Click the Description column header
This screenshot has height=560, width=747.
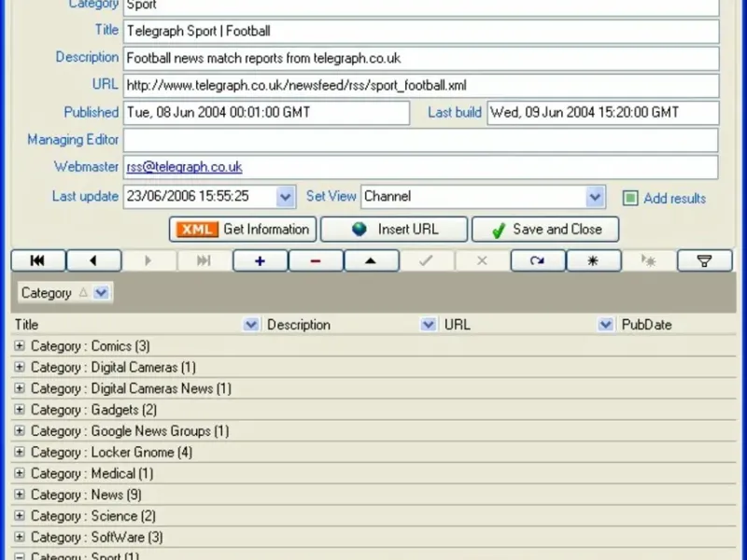point(299,325)
